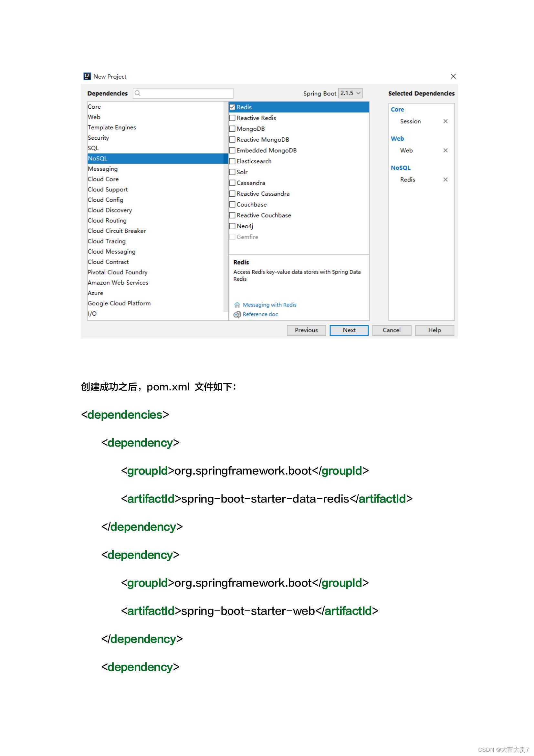Remove Web dependency using its X icon

pyautogui.click(x=446, y=150)
